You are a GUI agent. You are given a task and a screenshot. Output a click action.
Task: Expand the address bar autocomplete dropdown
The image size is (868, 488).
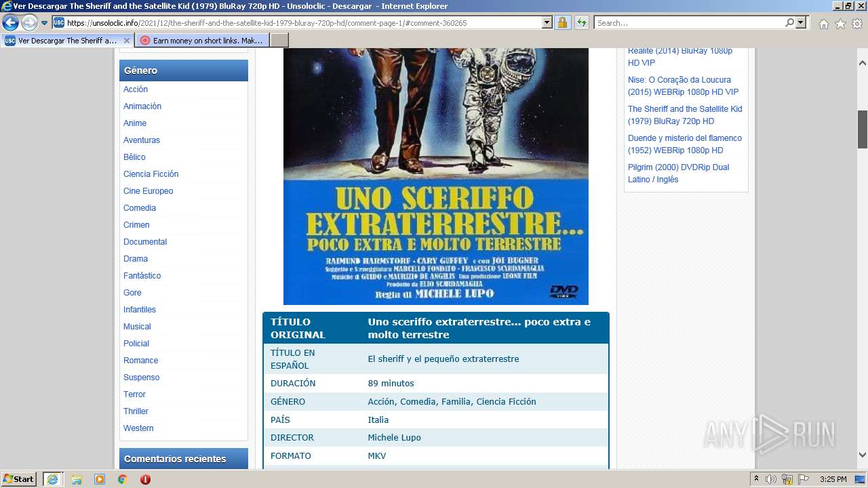click(547, 23)
